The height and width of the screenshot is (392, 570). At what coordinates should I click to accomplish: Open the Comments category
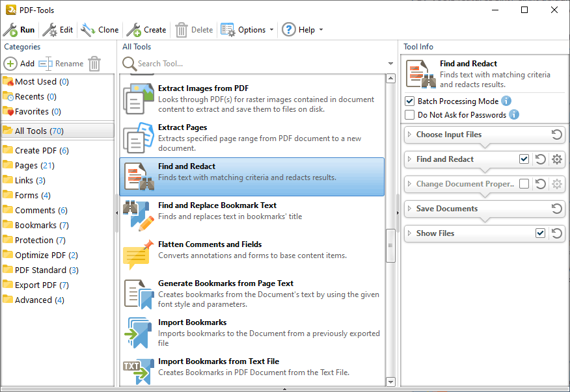click(57, 210)
